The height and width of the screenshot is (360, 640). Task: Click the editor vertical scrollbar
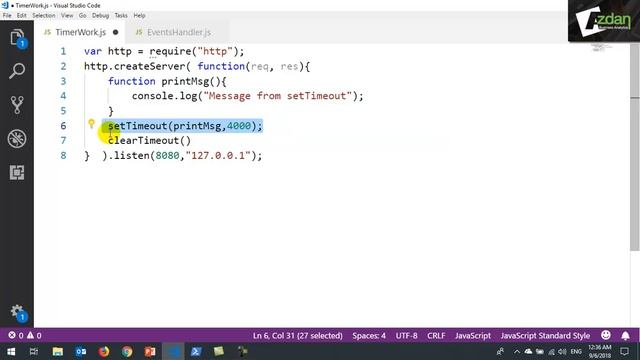635,147
